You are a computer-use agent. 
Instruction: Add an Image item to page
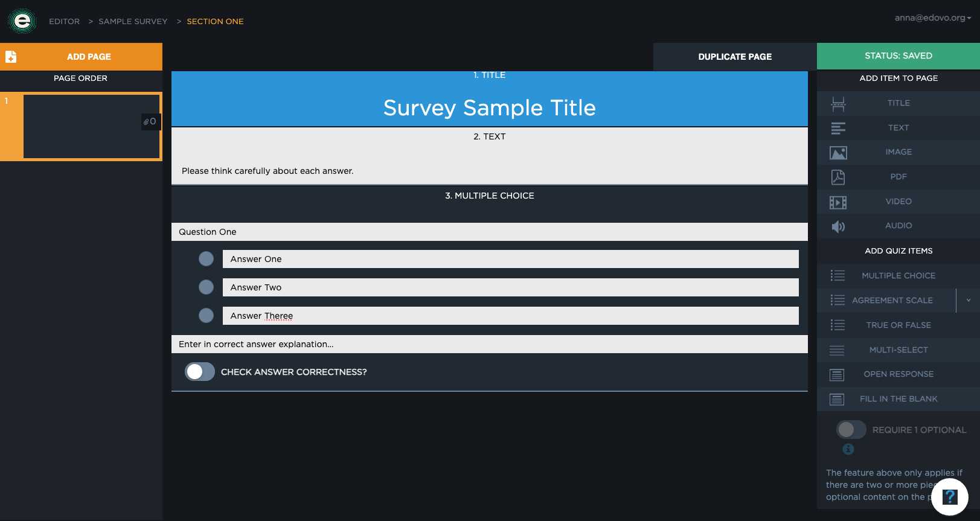898,152
